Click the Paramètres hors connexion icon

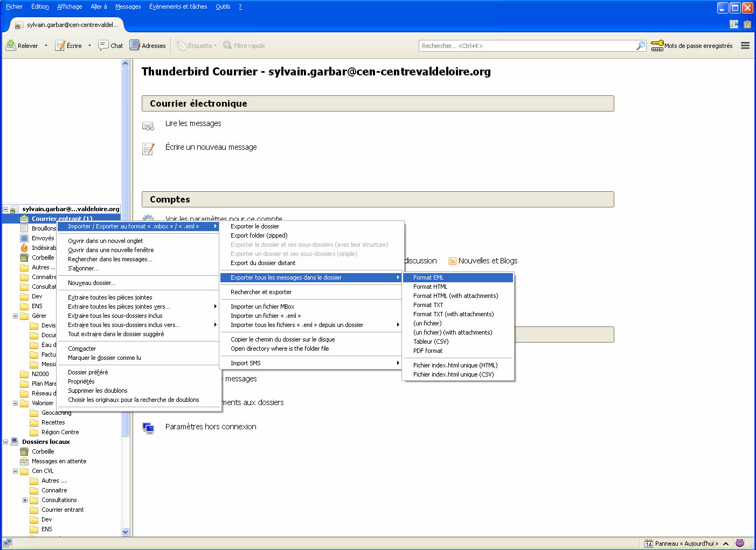[x=148, y=428]
